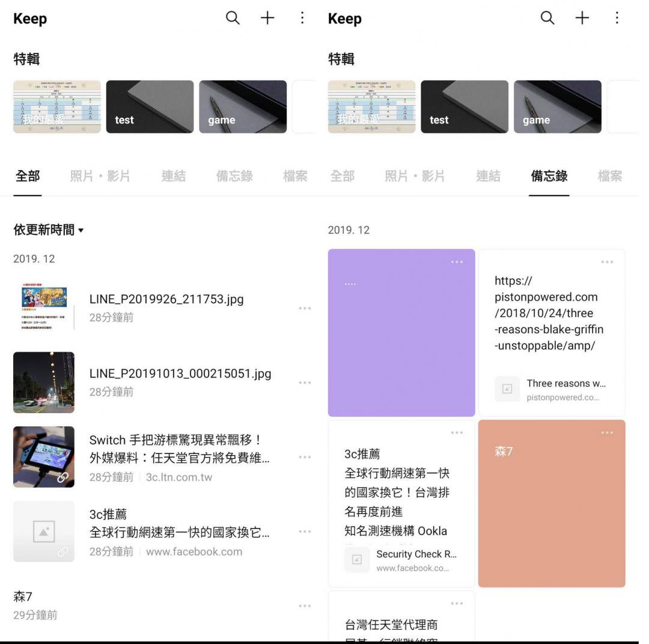Open the overflow menu on the left Keep header
Image resolution: width=649 pixels, height=644 pixels.
click(302, 18)
